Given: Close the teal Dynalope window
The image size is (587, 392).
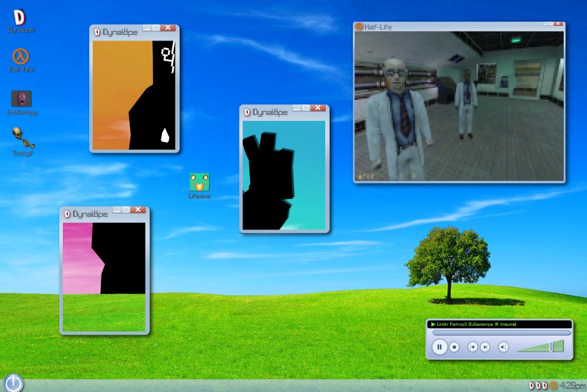Looking at the screenshot, I should [x=318, y=108].
